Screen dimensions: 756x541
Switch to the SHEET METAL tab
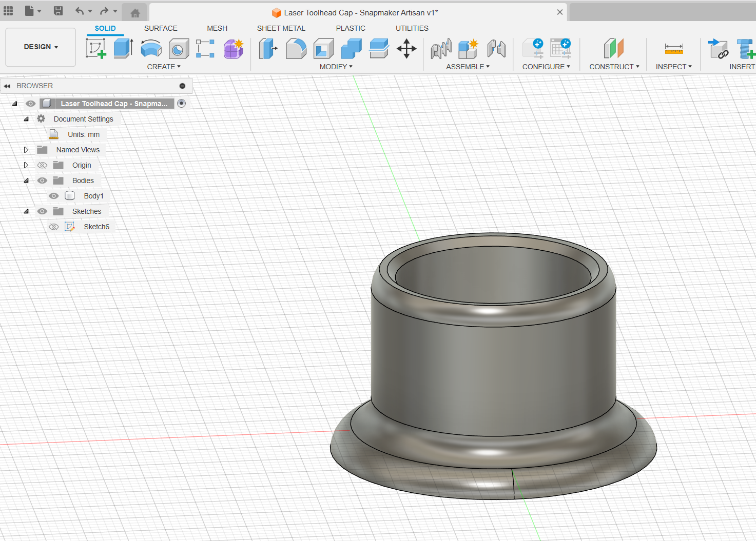click(281, 28)
